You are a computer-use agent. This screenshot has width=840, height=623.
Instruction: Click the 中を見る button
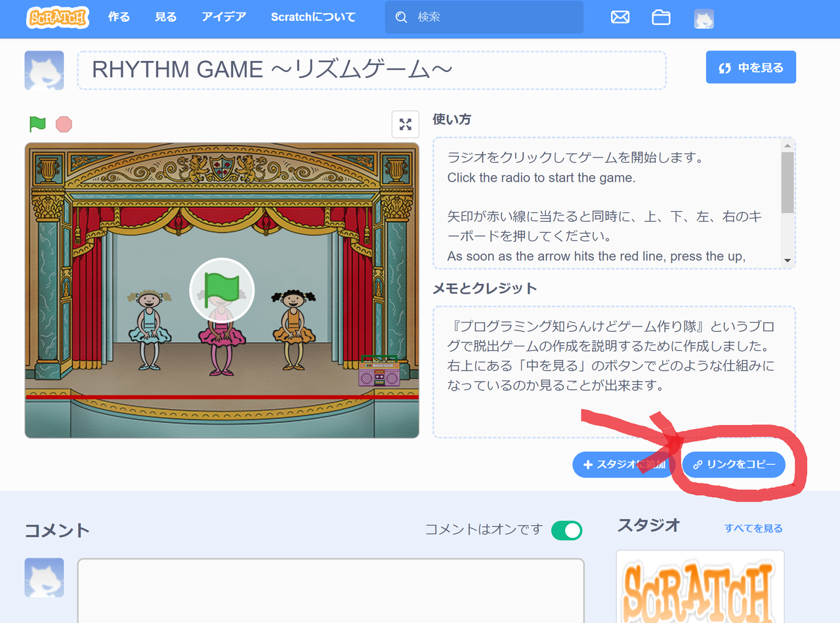pyautogui.click(x=751, y=67)
